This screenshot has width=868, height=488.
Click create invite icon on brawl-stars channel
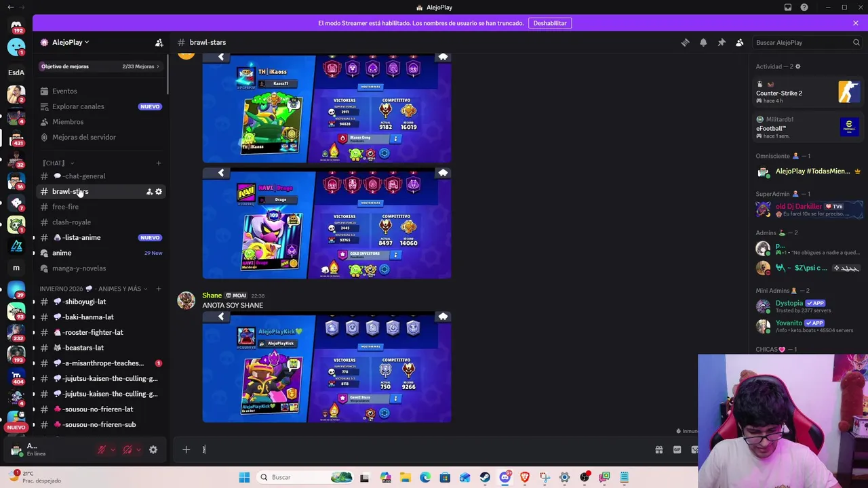149,192
